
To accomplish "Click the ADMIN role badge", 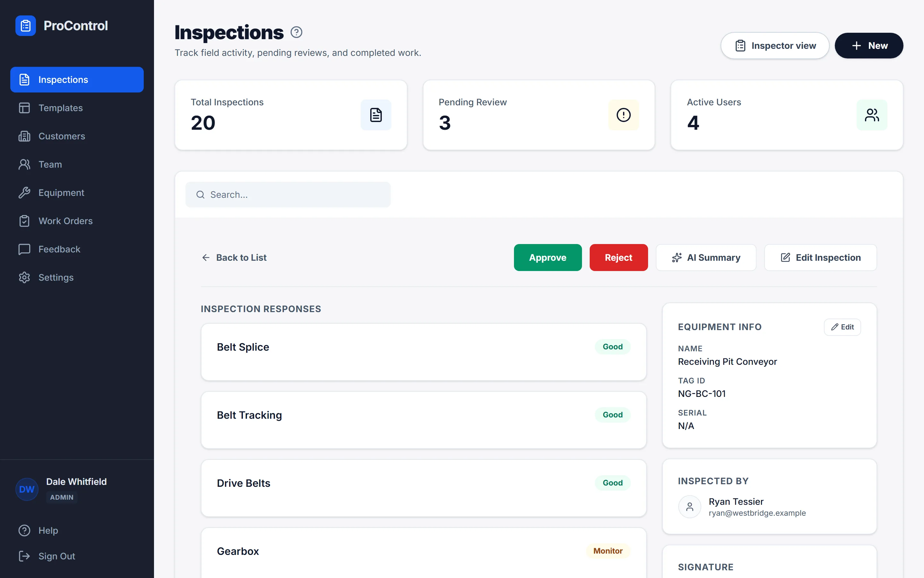I will (62, 497).
